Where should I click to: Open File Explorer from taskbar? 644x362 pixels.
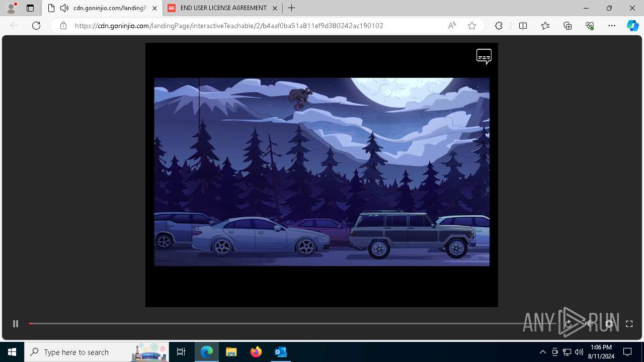pyautogui.click(x=231, y=352)
